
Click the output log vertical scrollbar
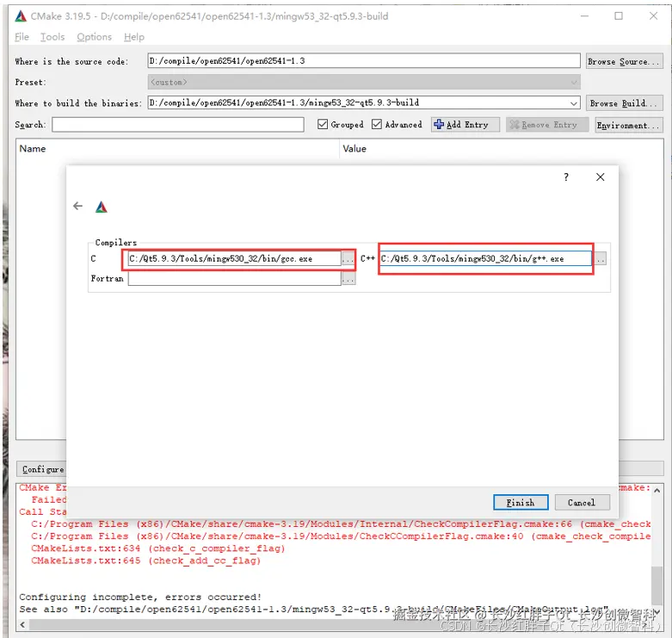tap(657, 585)
